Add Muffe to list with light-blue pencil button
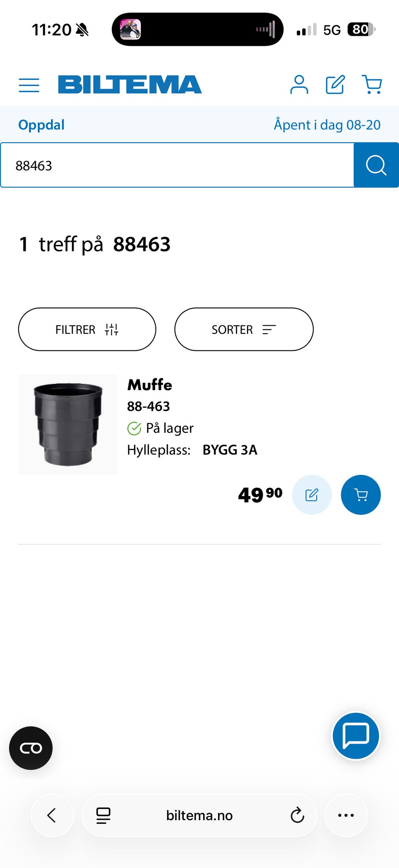399x868 pixels. (312, 495)
